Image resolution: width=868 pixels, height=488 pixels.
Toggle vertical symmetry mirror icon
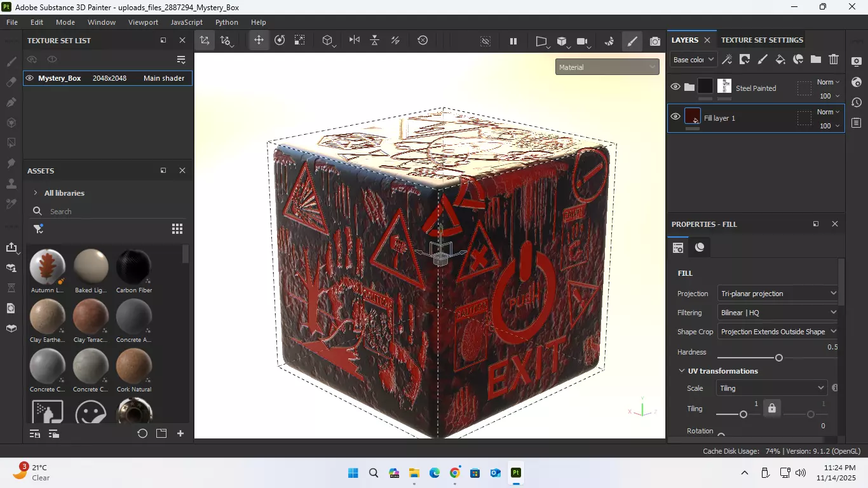tap(375, 40)
